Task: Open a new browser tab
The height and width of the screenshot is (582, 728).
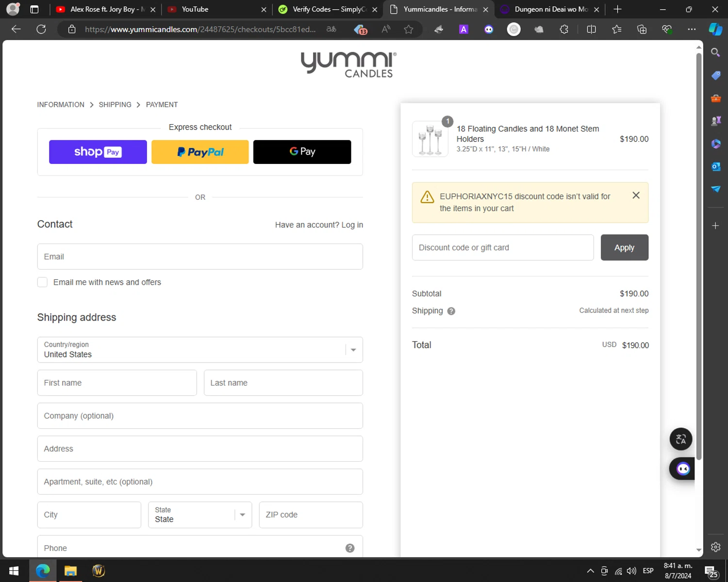Action: (x=617, y=9)
